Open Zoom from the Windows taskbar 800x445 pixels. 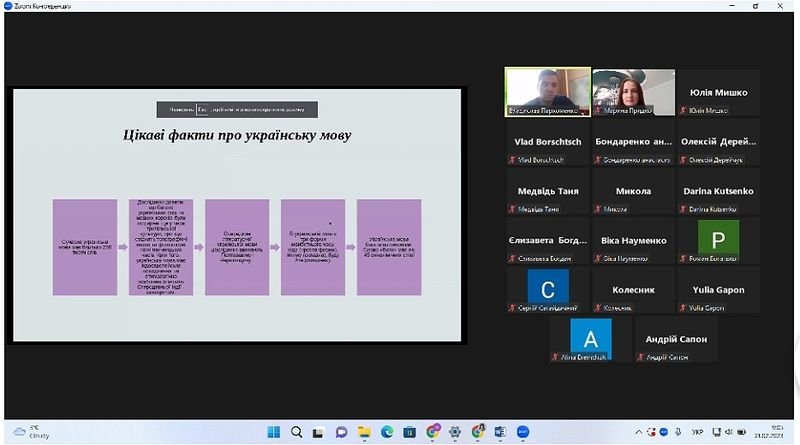click(x=522, y=432)
